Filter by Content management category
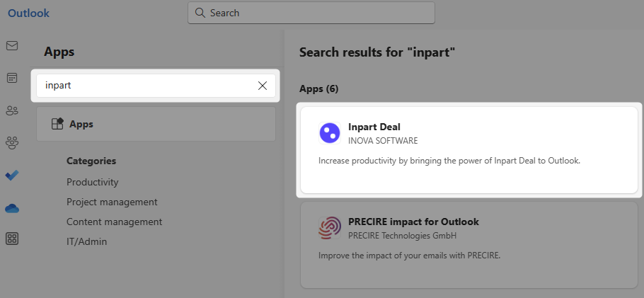644x298 pixels. click(114, 222)
